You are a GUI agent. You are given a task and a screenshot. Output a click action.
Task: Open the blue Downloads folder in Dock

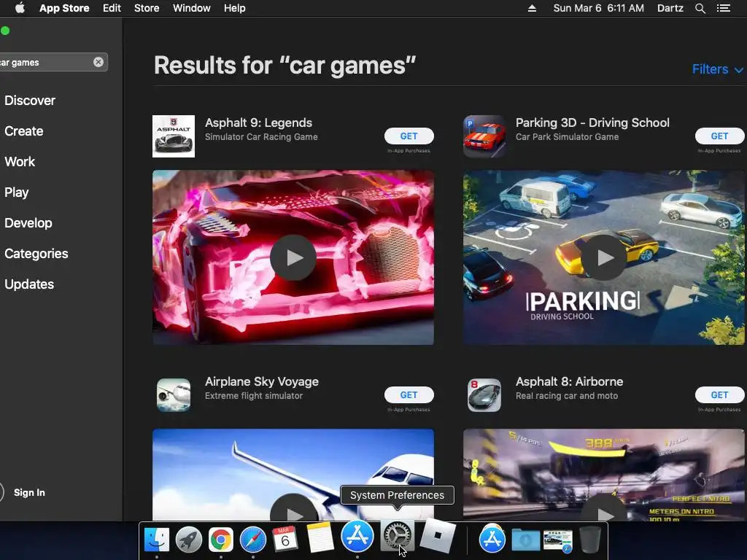(x=525, y=540)
